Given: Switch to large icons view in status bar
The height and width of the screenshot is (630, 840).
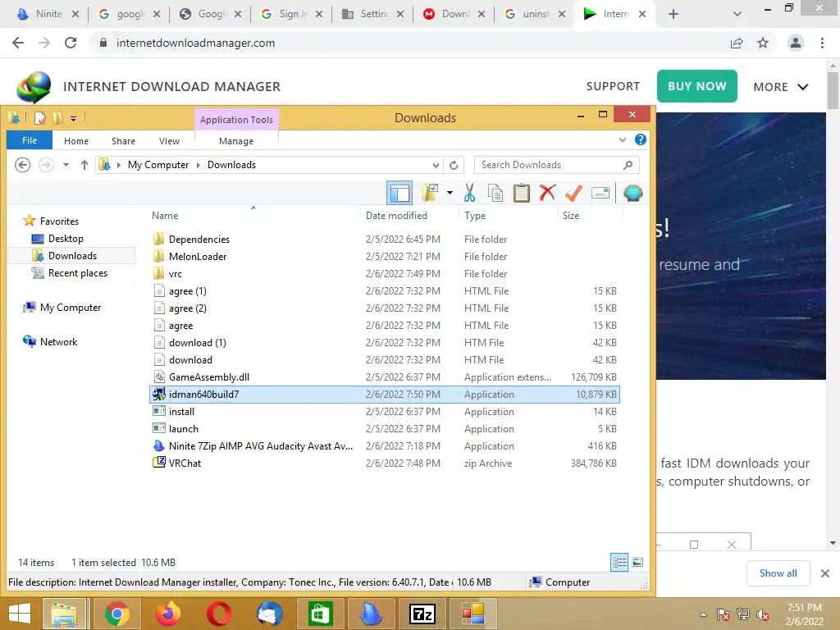Looking at the screenshot, I should tap(637, 562).
